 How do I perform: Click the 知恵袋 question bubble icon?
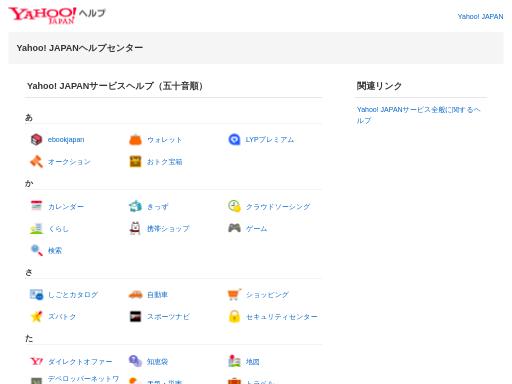pos(135,361)
